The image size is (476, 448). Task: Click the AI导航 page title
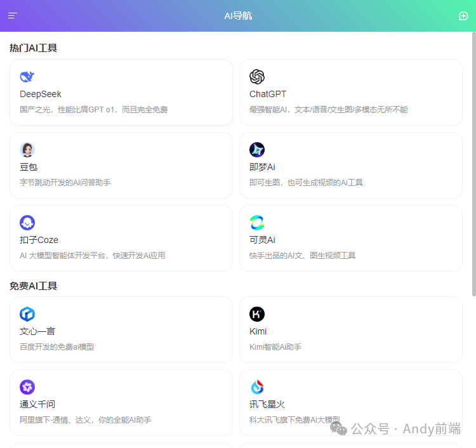click(238, 16)
